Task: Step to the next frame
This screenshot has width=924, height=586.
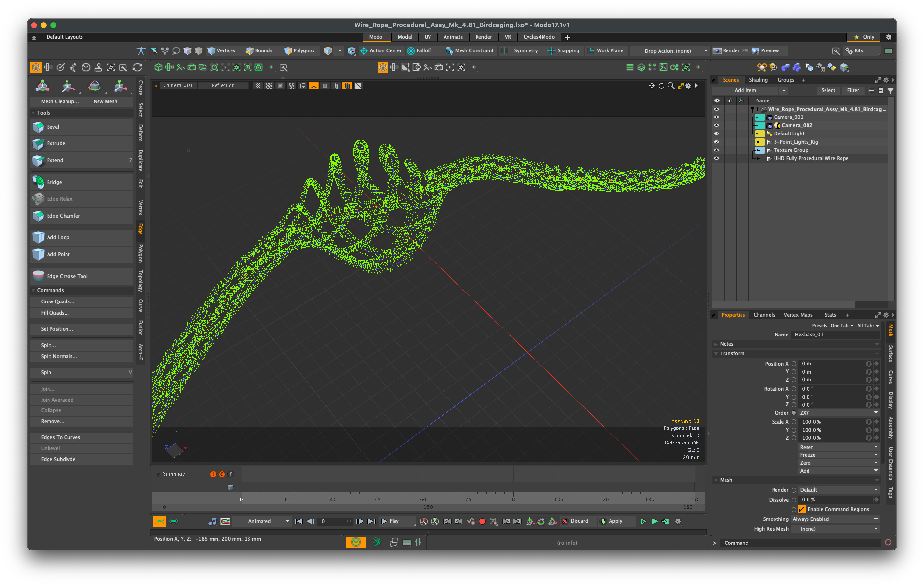Action: point(360,521)
